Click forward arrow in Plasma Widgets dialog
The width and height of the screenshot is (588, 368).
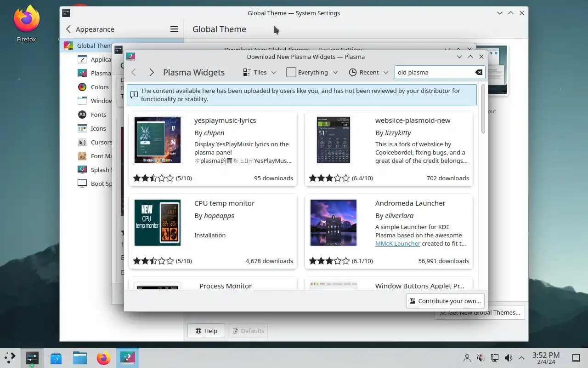(151, 72)
